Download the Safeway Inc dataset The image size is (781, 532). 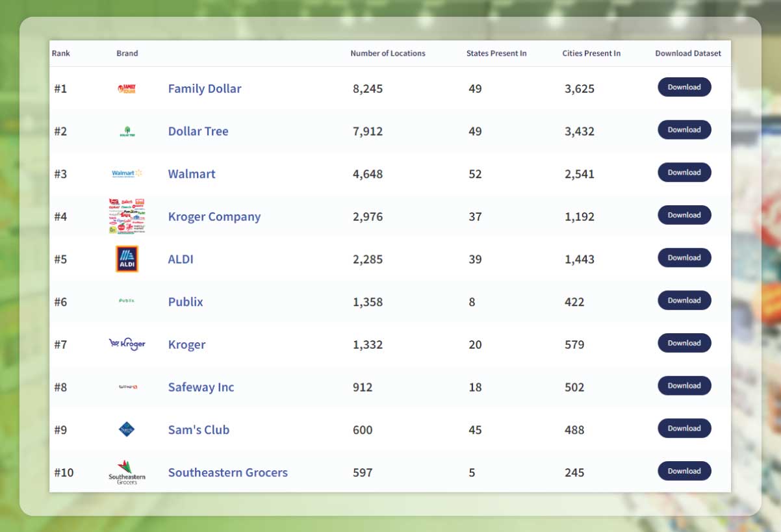point(684,386)
